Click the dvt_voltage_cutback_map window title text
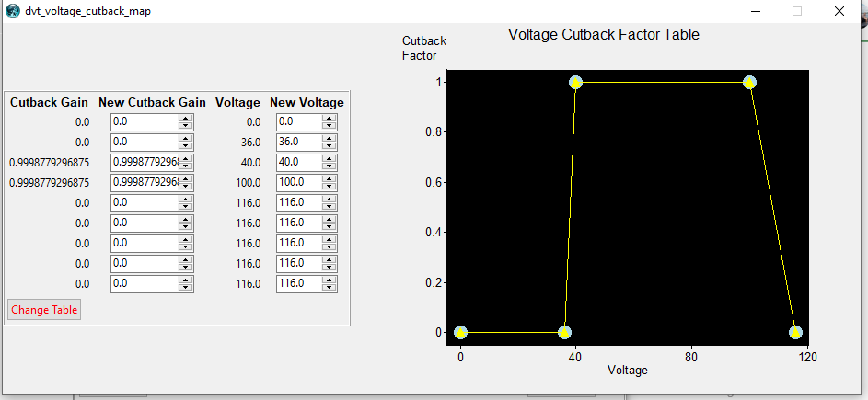The image size is (868, 400). 87,12
